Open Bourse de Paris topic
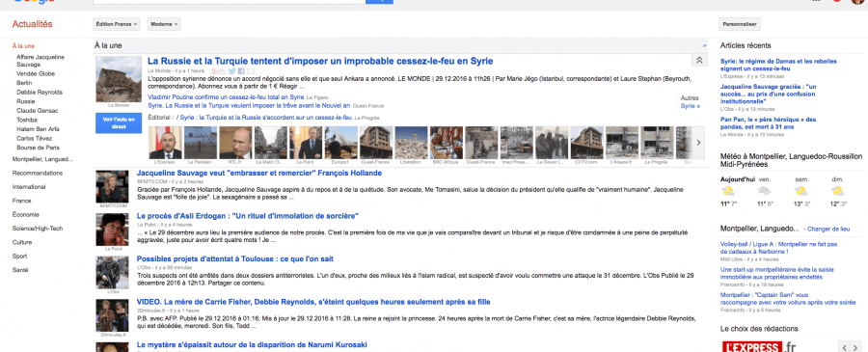 pos(37,148)
